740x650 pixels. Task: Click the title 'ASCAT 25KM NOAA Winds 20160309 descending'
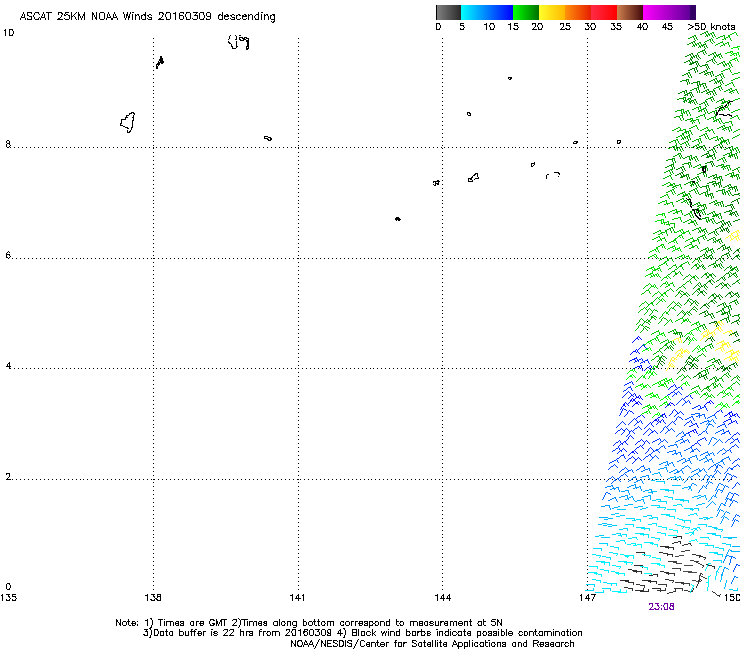click(147, 17)
